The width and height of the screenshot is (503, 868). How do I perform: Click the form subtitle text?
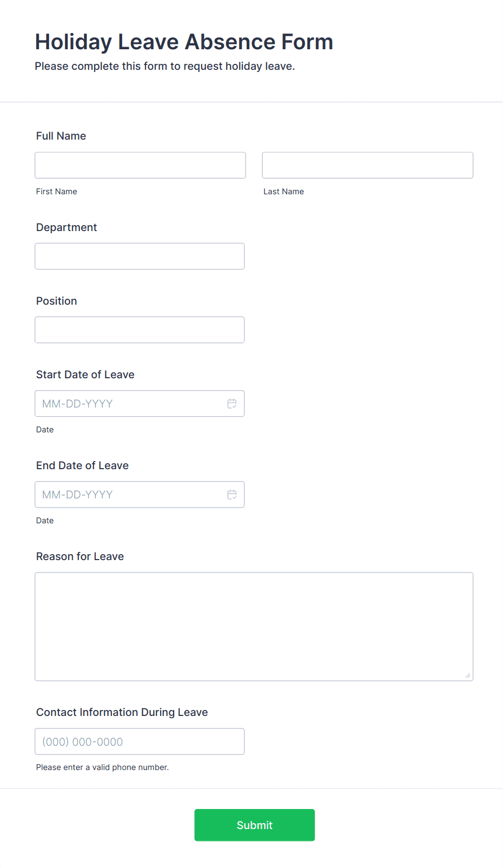click(x=165, y=66)
